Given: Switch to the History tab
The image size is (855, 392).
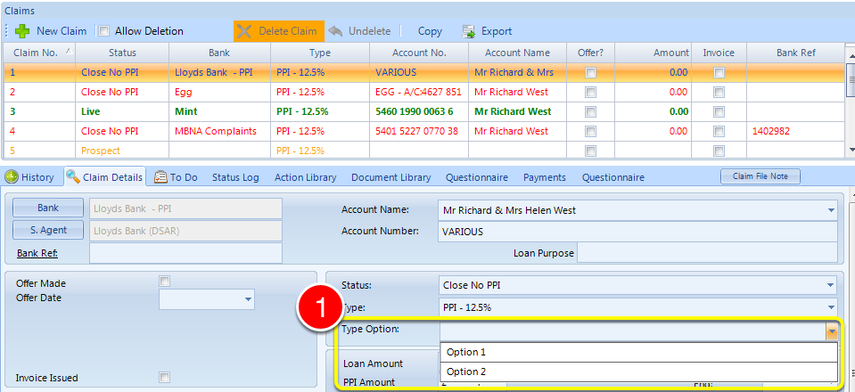Looking at the screenshot, I should 31,177.
